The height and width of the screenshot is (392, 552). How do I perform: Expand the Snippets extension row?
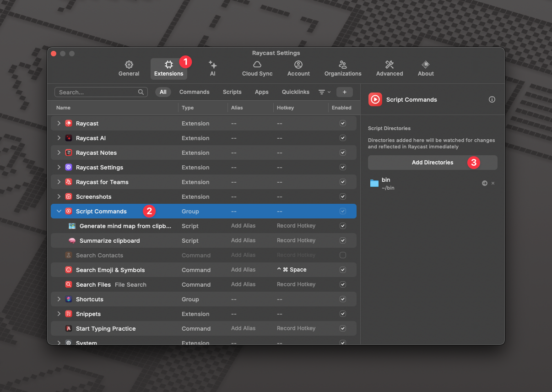pos(59,314)
